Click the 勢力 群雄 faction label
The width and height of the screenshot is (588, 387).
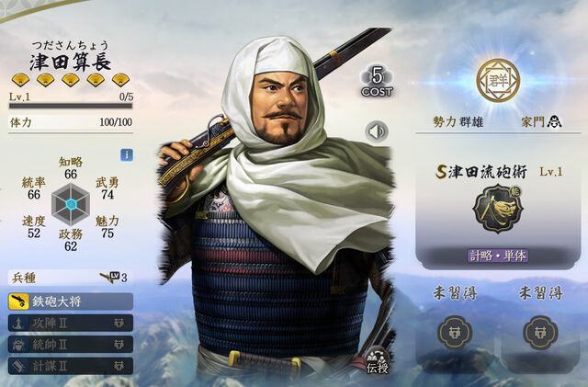click(x=458, y=121)
